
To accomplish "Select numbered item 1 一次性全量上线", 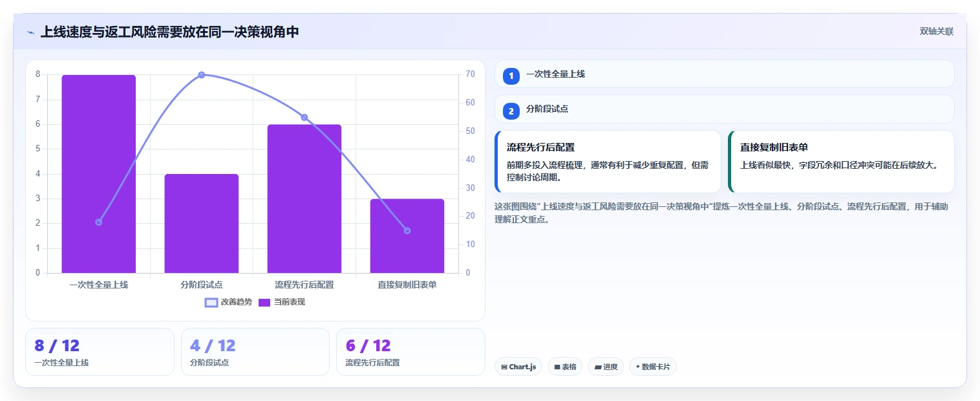I will tap(724, 74).
